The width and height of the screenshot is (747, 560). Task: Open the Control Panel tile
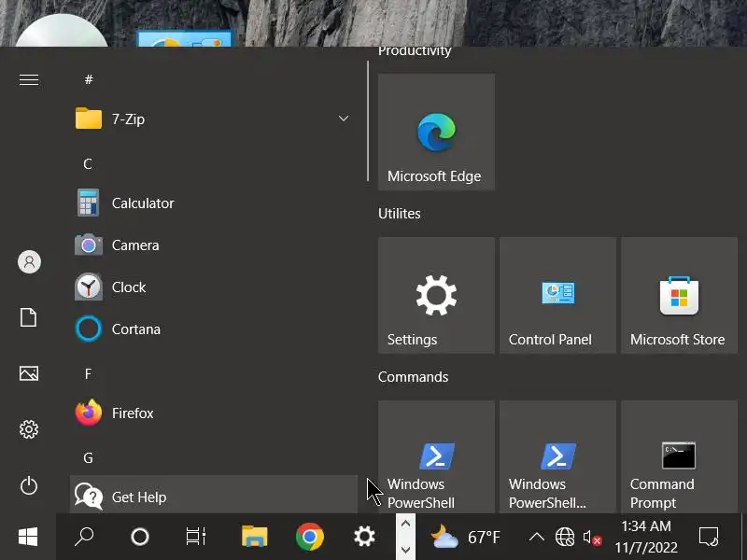click(557, 295)
